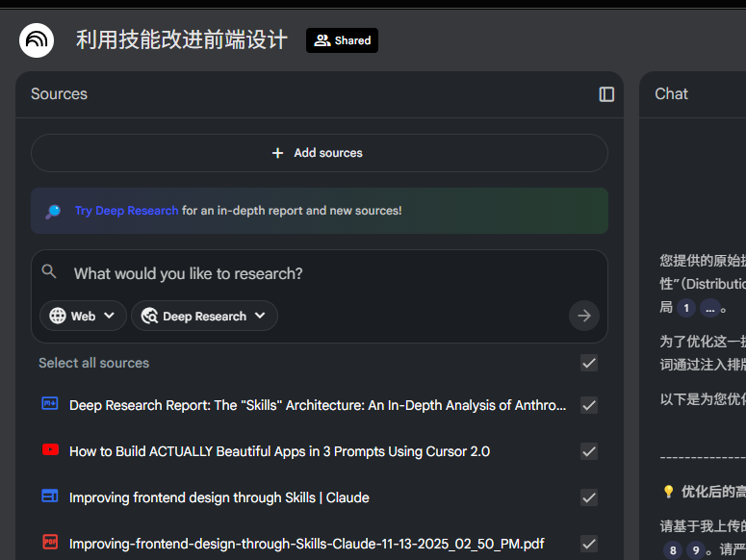This screenshot has height=560, width=746.
Task: Uncheck the PDF source checkbox
Action: tap(589, 544)
